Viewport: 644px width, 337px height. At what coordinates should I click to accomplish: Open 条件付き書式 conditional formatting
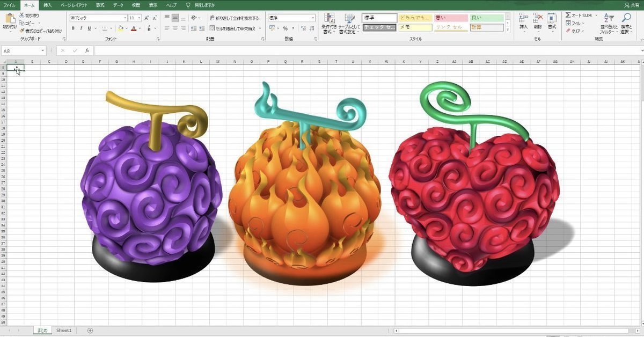coord(328,24)
